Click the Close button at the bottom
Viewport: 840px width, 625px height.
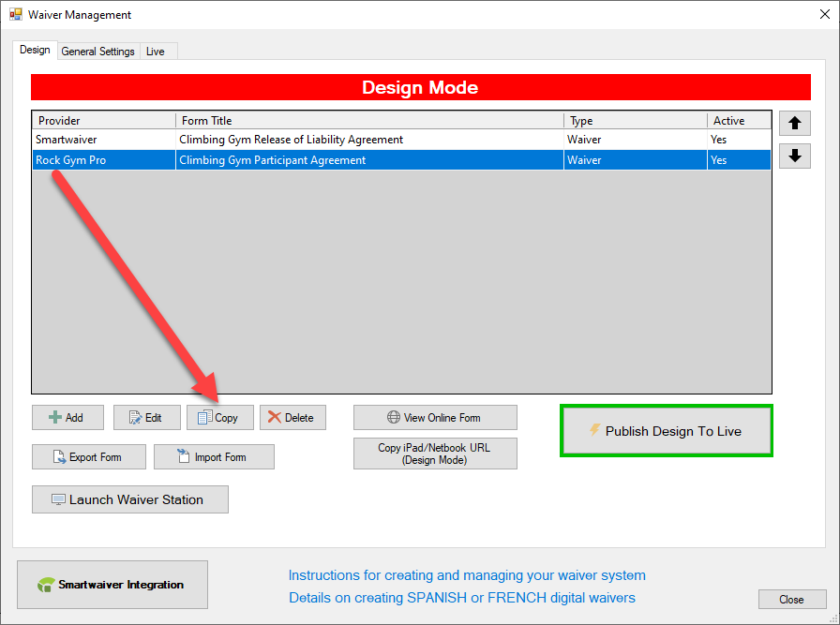point(792,600)
